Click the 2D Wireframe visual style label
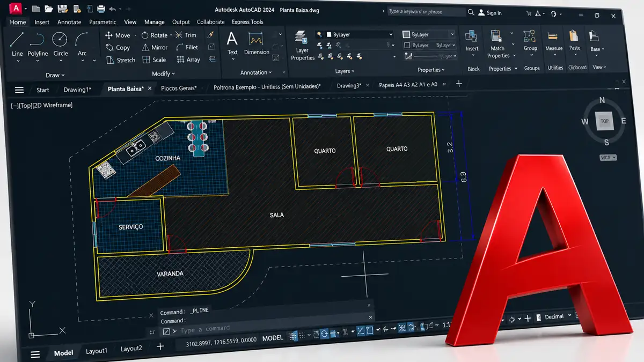Viewport: 644px width, 362px height. (53, 105)
